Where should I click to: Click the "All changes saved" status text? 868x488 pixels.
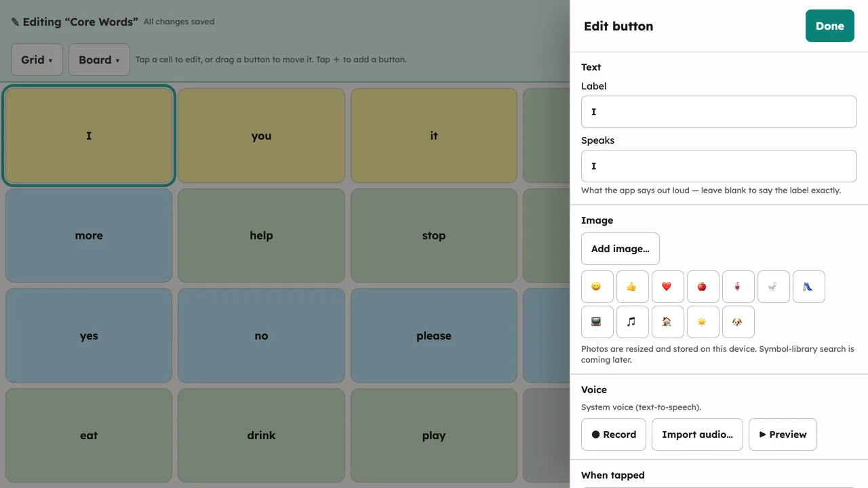click(x=179, y=22)
